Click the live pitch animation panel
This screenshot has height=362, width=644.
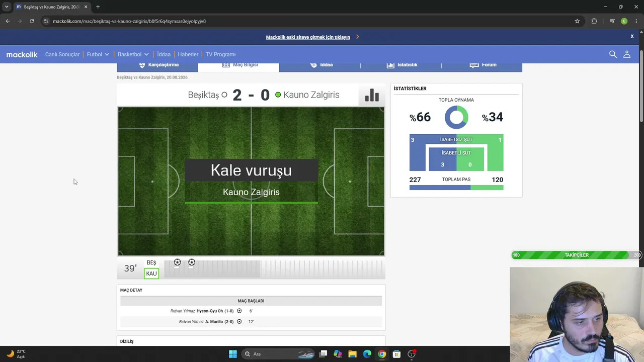point(251,182)
